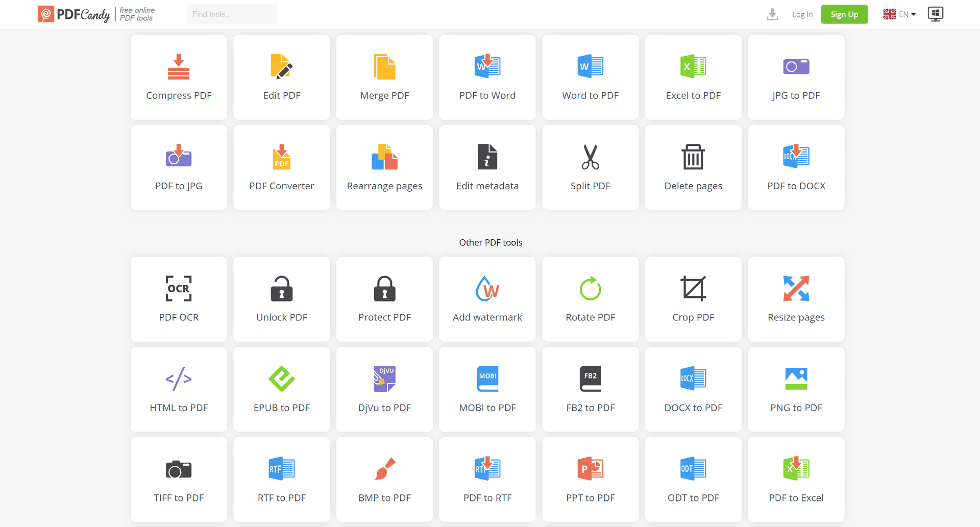The height and width of the screenshot is (527, 980).
Task: Open the Compress PDF tool icon
Action: (179, 67)
